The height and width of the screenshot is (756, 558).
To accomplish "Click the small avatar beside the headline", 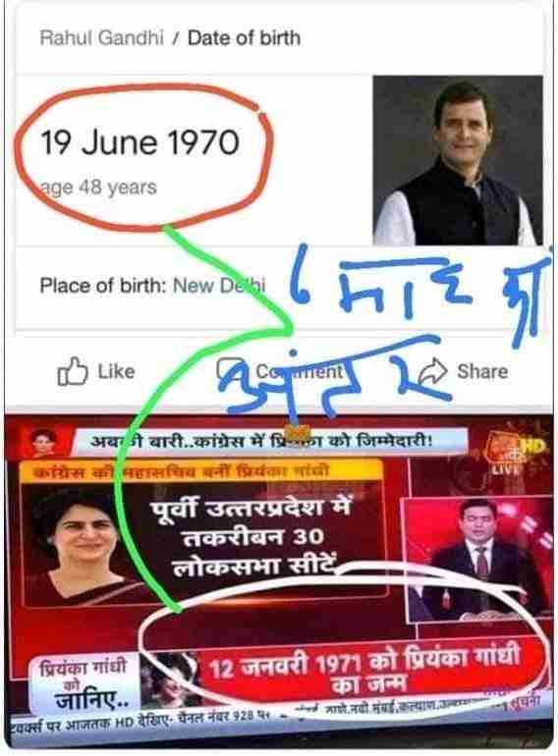I will pos(44,442).
